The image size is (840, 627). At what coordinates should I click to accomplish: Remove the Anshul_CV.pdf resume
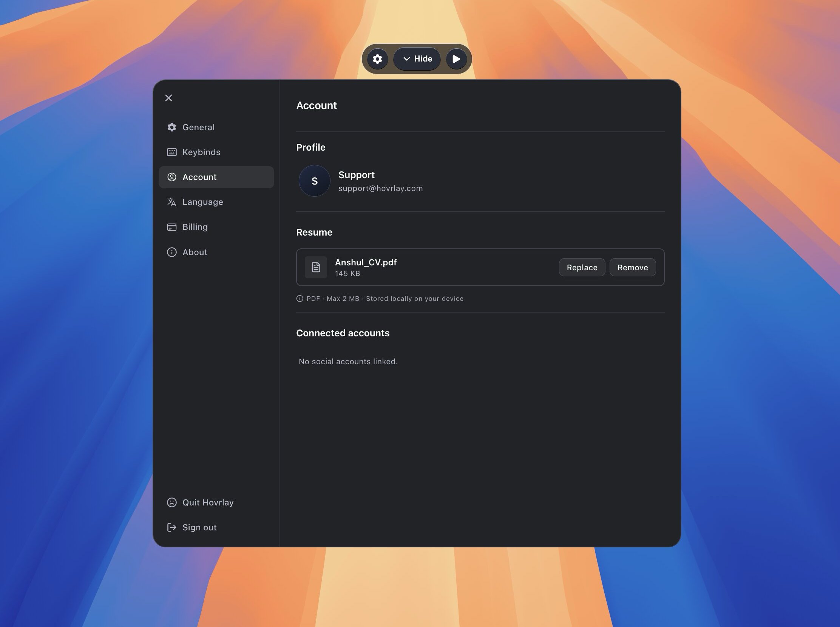tap(633, 268)
